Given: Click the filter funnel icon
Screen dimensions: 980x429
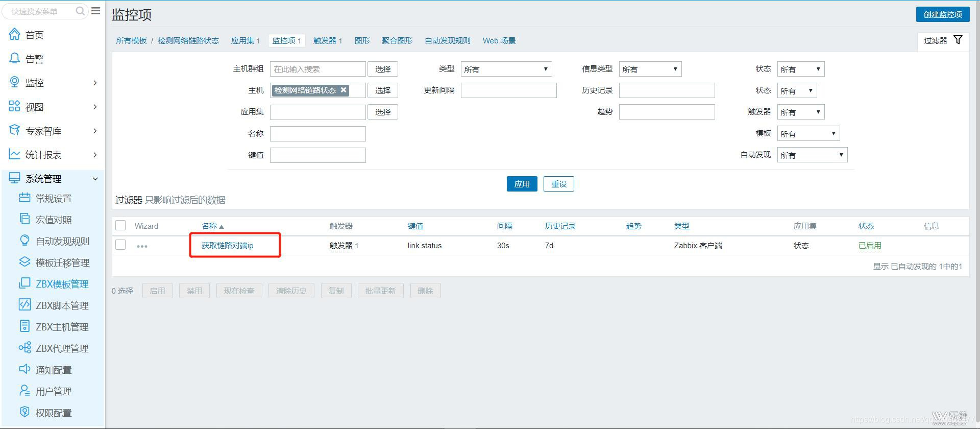Looking at the screenshot, I should click(x=958, y=40).
